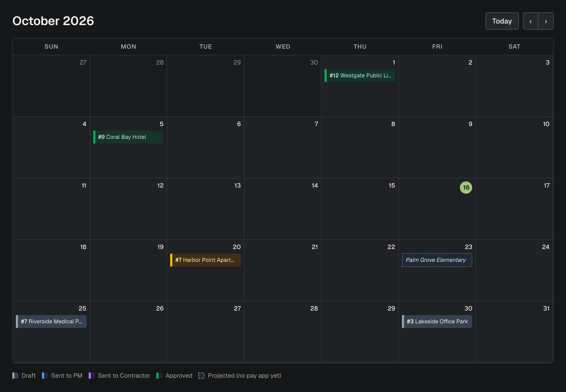Click the MON column header
This screenshot has height=392, width=566.
point(128,47)
